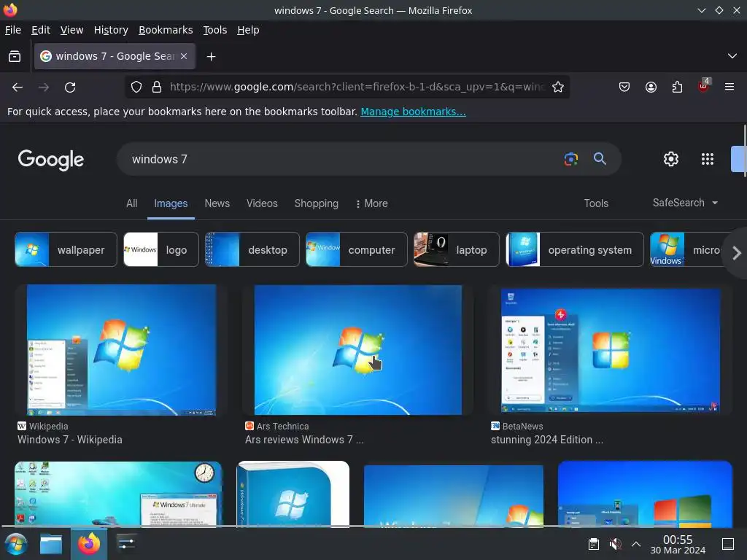Open the clipboard tray icon
The width and height of the screenshot is (747, 560).
[594, 544]
